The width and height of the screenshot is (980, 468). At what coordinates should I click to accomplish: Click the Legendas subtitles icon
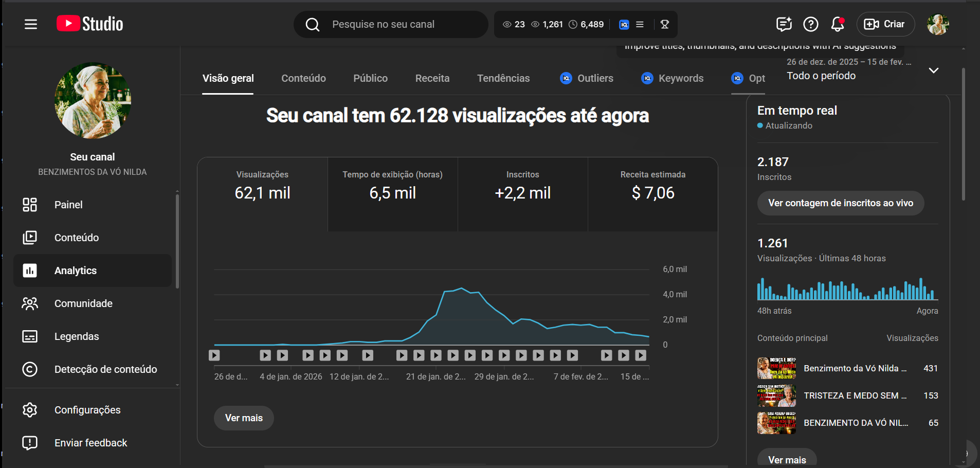point(30,336)
